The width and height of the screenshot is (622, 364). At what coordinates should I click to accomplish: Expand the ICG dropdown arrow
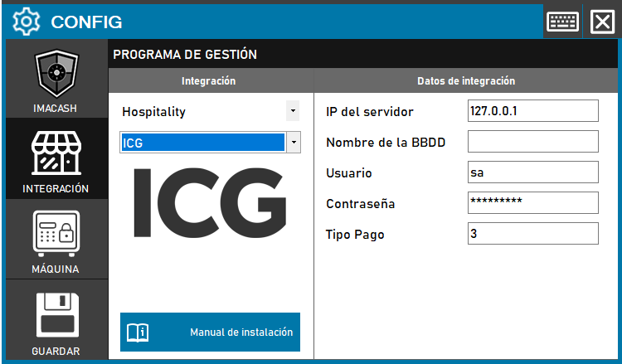click(293, 143)
